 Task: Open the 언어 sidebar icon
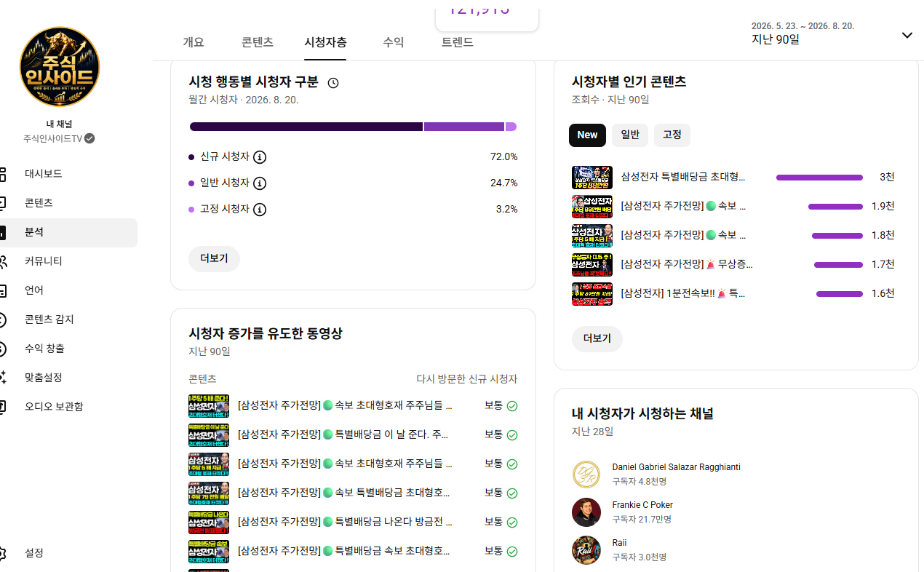pyautogui.click(x=2, y=290)
